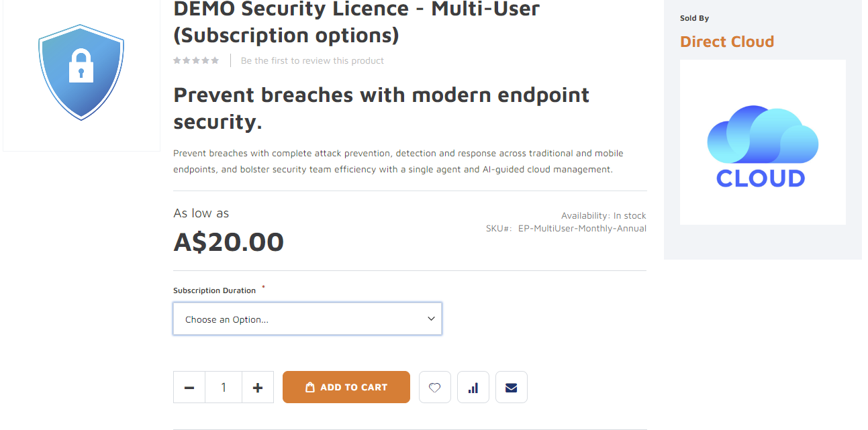Open 'Be the first to review this product'

[312, 60]
